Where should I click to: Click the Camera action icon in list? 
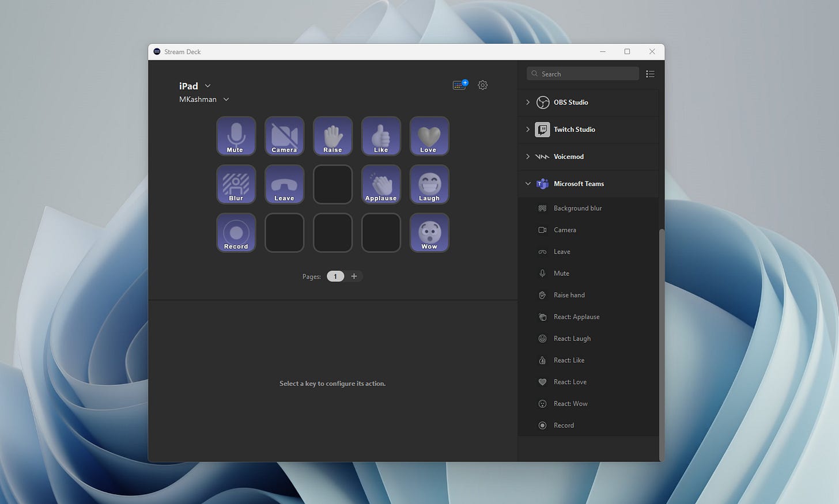click(x=542, y=230)
